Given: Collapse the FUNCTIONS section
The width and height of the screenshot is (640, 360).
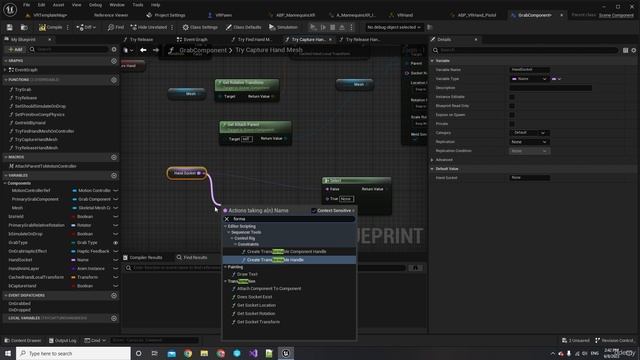Looking at the screenshot, I should point(5,80).
